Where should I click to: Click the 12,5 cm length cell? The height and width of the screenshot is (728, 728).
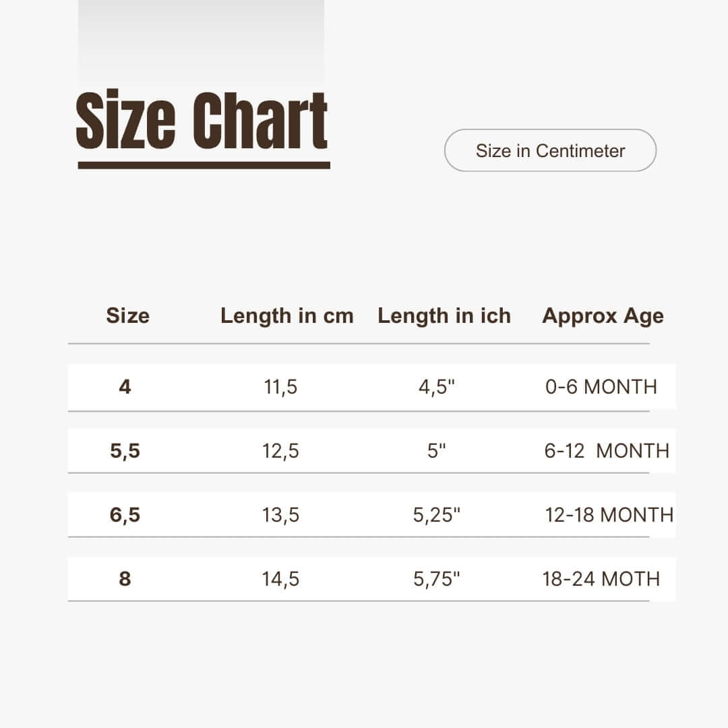pos(280,451)
